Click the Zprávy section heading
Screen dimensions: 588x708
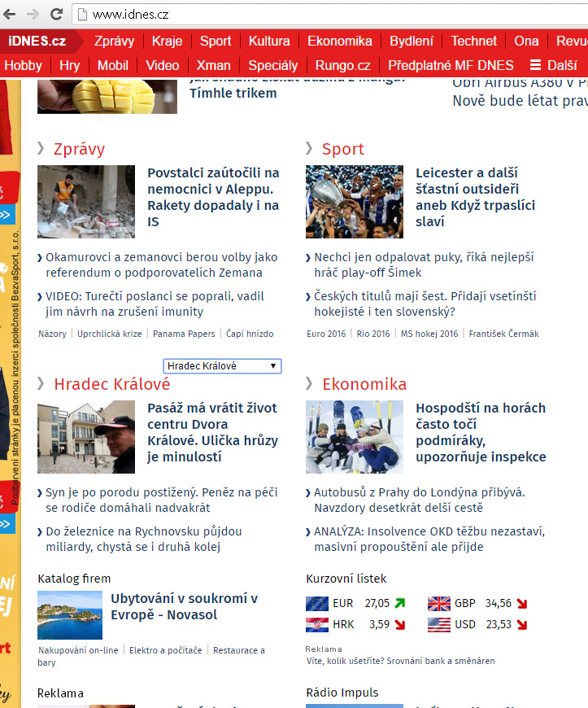tap(79, 149)
